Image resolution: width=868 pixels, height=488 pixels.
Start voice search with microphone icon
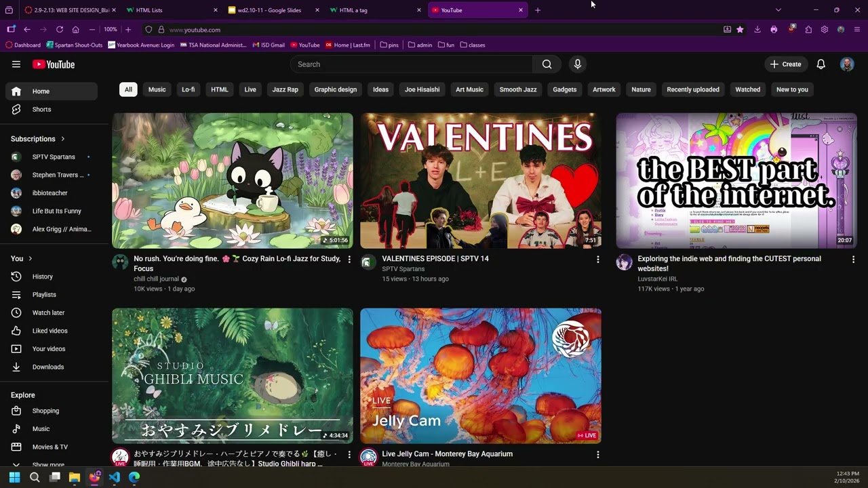click(578, 64)
